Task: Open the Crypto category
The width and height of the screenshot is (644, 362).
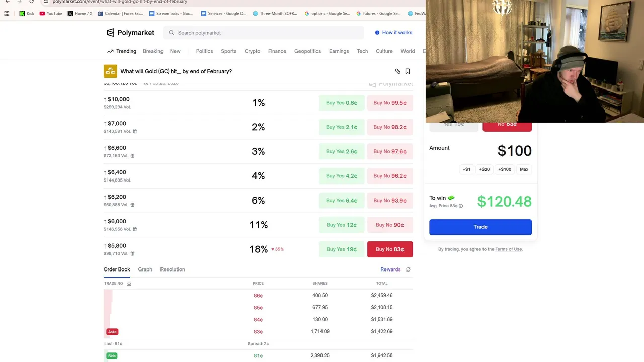Action: (x=252, y=51)
